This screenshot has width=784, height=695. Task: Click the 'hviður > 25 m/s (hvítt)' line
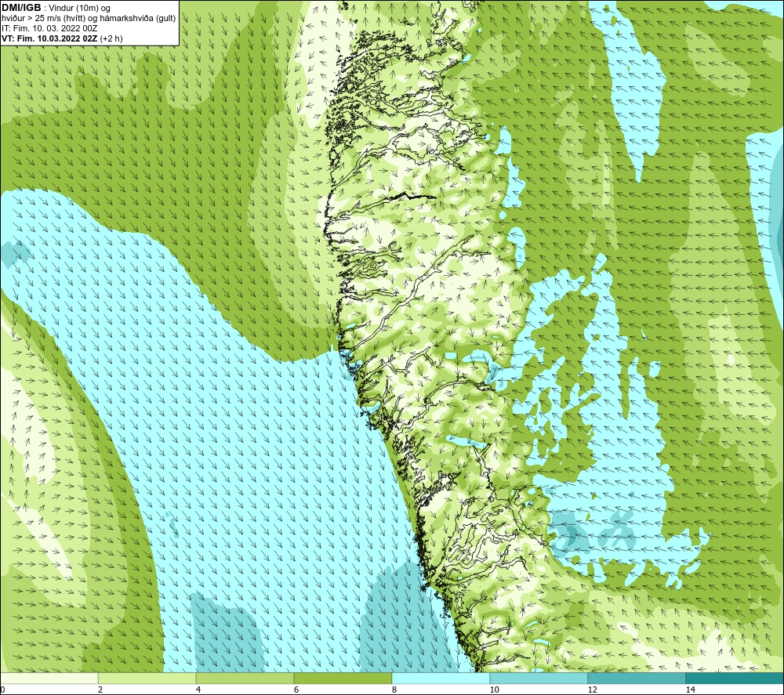(89, 18)
